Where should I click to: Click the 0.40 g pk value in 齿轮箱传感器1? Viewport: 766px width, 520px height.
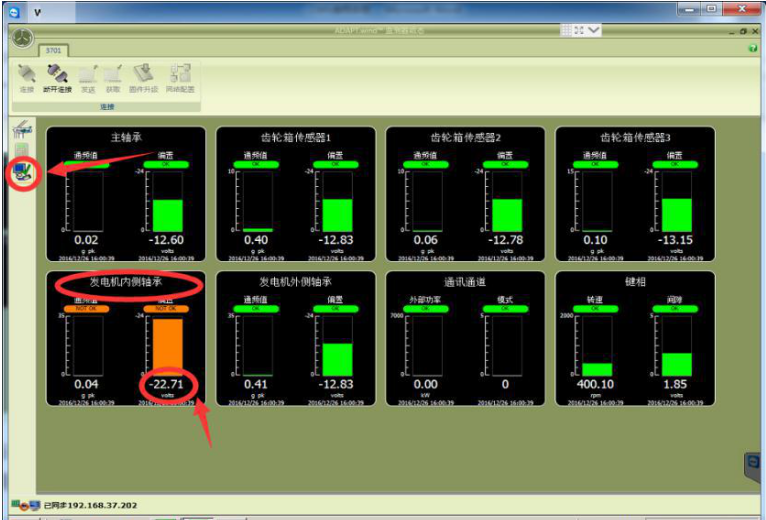click(255, 240)
